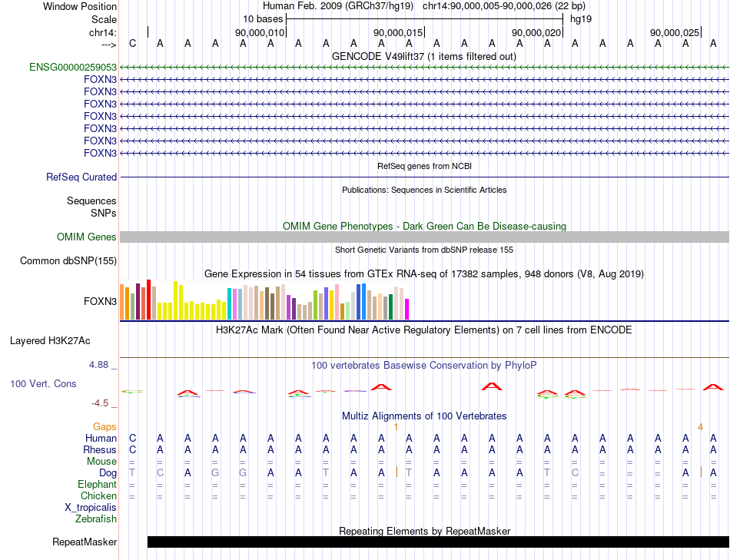Click the chr14:90,000,005-90,000,026 (22 bp) position
This screenshot has width=730, height=560.
click(504, 6)
